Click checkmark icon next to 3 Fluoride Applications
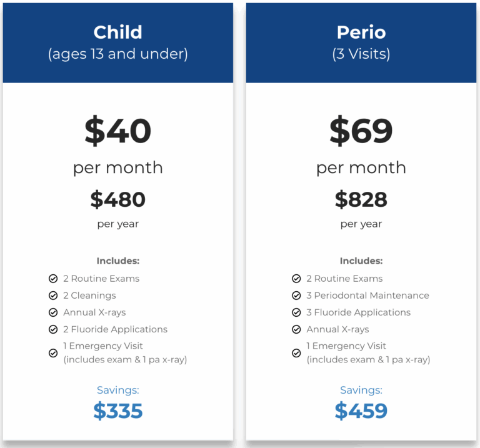Image resolution: width=480 pixels, height=448 pixels. click(x=296, y=312)
